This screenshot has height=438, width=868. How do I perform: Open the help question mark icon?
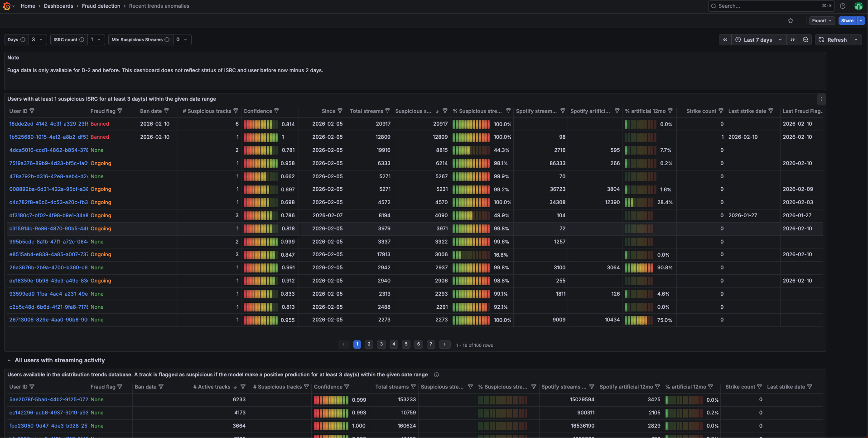coord(843,6)
